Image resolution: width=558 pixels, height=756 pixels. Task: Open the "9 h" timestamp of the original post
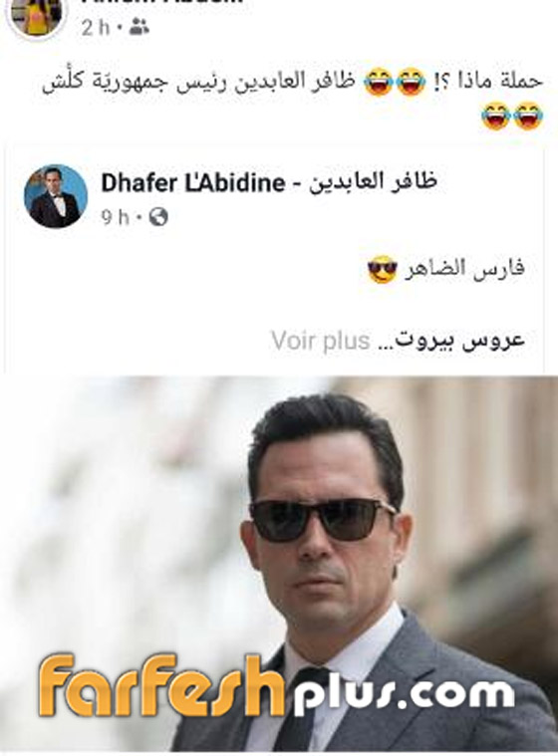[x=116, y=218]
